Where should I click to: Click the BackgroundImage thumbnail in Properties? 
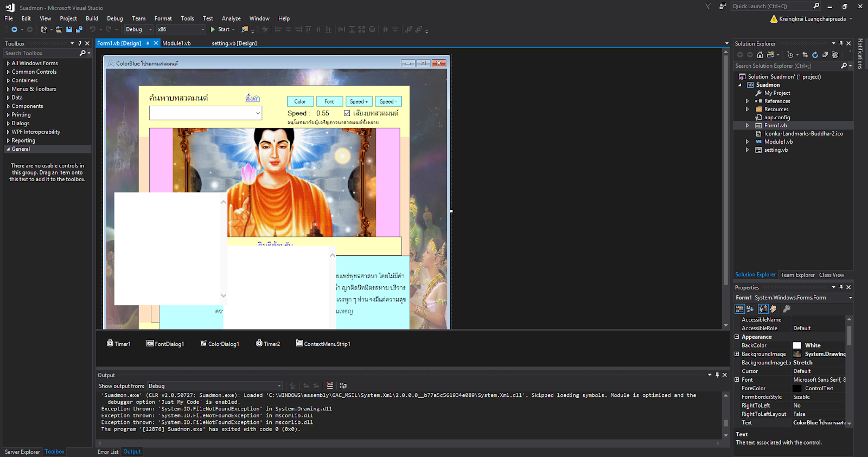(x=797, y=354)
